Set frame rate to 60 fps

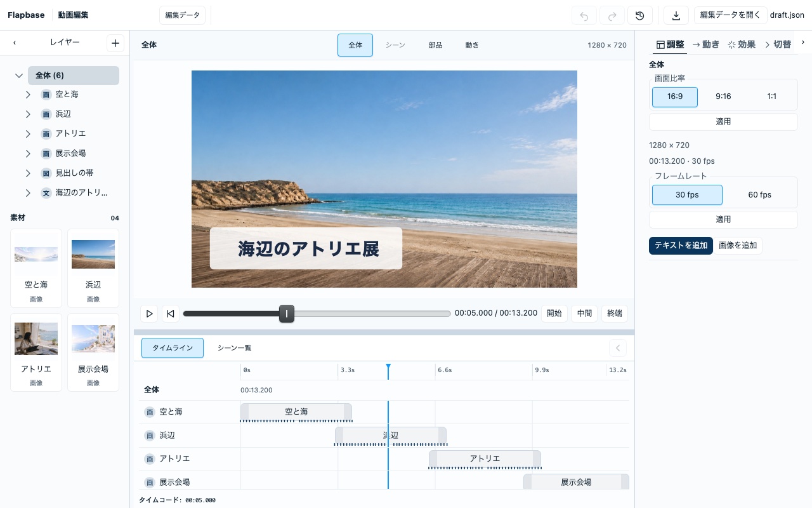coord(760,195)
